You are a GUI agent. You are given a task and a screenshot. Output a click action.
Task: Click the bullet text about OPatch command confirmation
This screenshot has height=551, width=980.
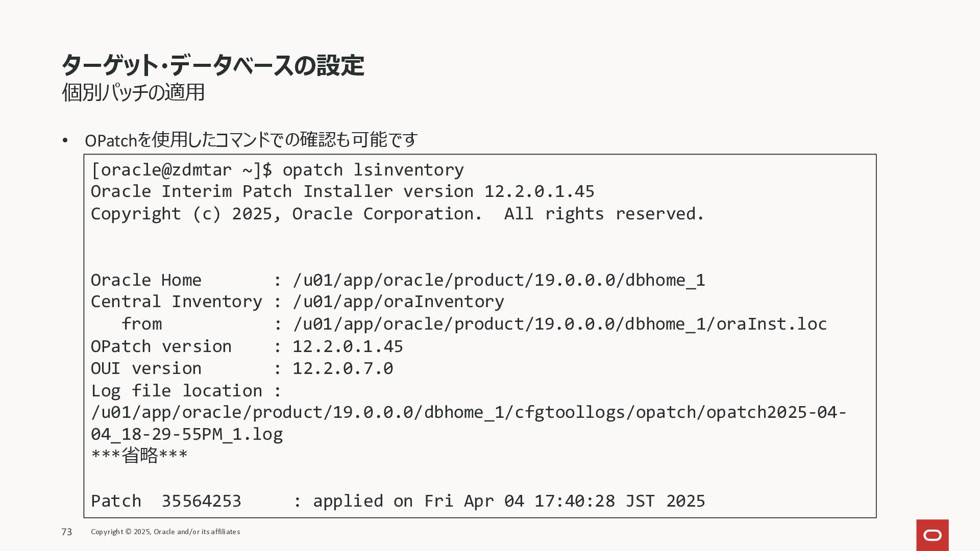pos(251,140)
